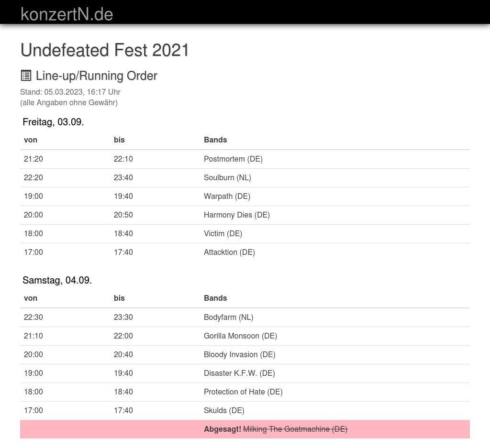
Task: Select Protection of Hate (DE) entry
Action: 243,392
